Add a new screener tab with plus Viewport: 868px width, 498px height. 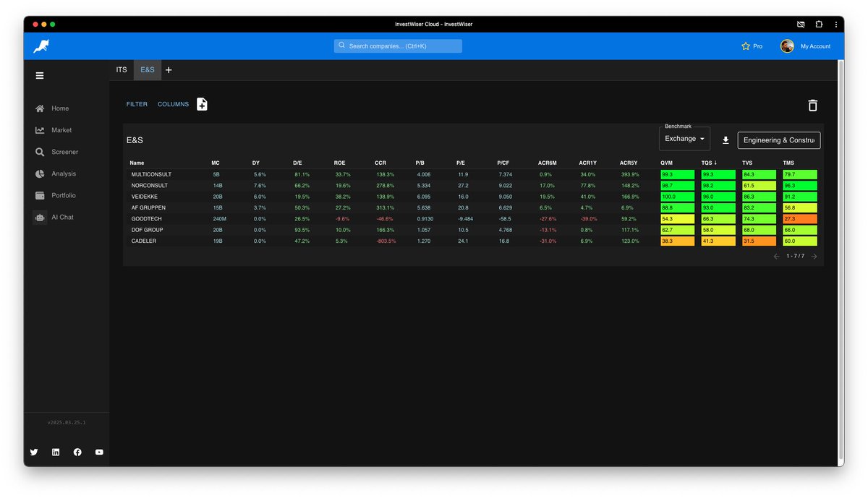169,70
